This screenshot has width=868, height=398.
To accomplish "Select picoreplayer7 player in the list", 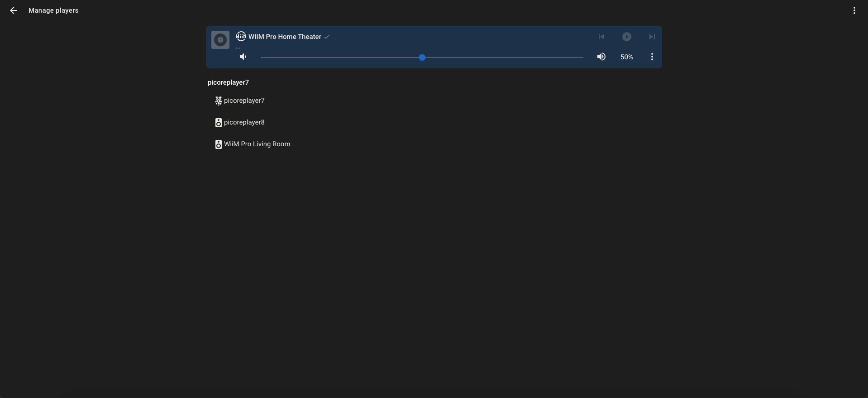I will [x=244, y=101].
